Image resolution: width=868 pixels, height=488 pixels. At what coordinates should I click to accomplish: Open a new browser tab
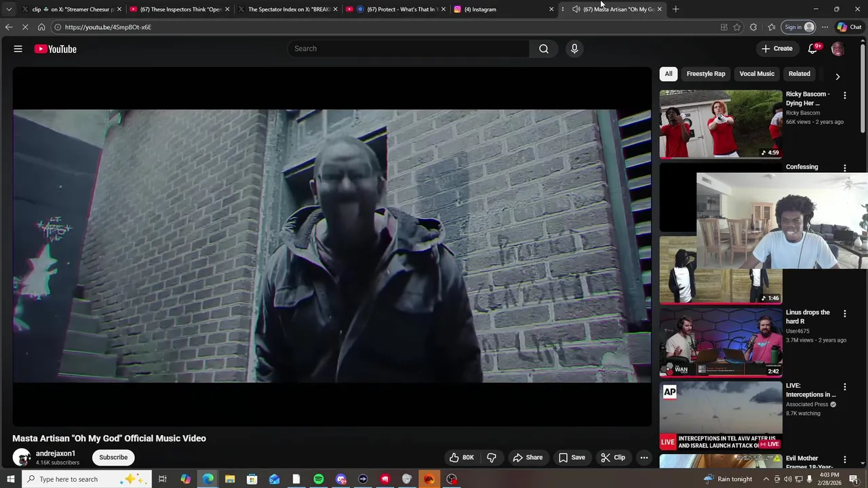pyautogui.click(x=675, y=9)
